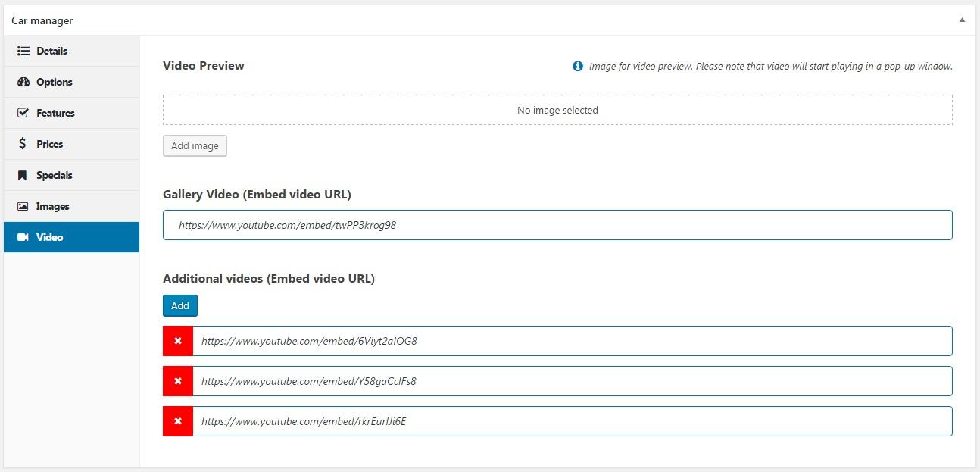980x472 pixels.
Task: Click the Specials bookmark icon
Action: [x=23, y=175]
